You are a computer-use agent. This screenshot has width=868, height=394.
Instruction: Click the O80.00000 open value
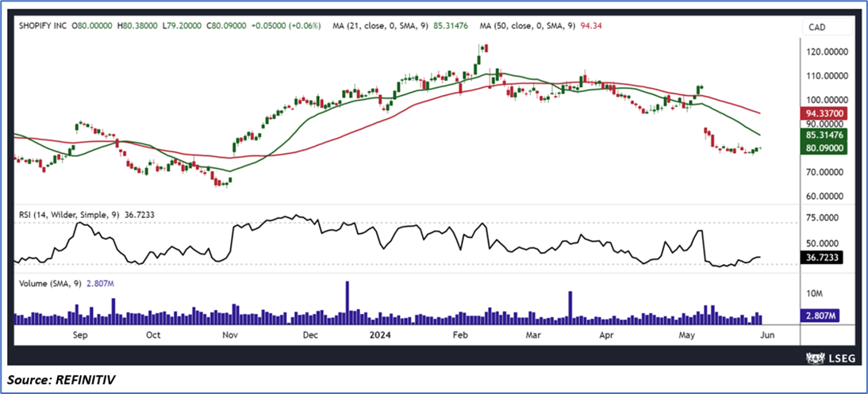point(93,26)
